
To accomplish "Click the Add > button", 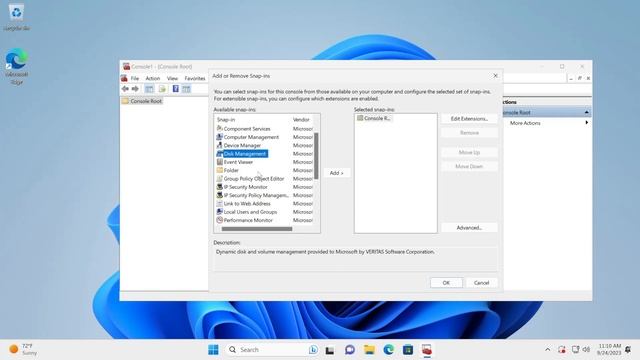I will pos(337,173).
